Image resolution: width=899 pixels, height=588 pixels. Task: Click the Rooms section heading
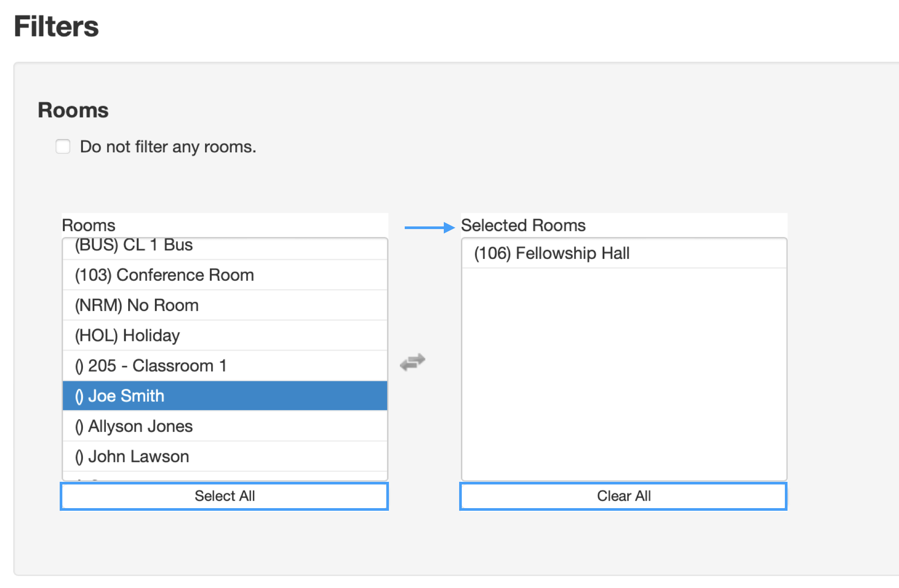(x=73, y=111)
